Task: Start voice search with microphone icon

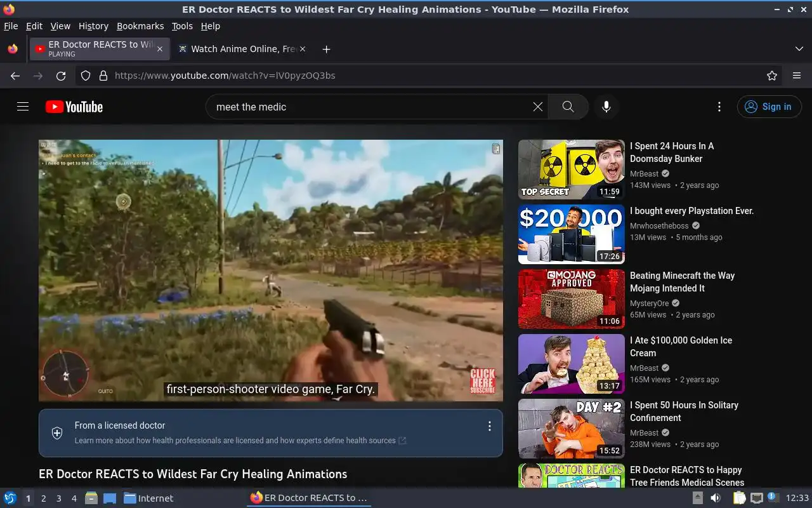Action: pyautogui.click(x=606, y=107)
